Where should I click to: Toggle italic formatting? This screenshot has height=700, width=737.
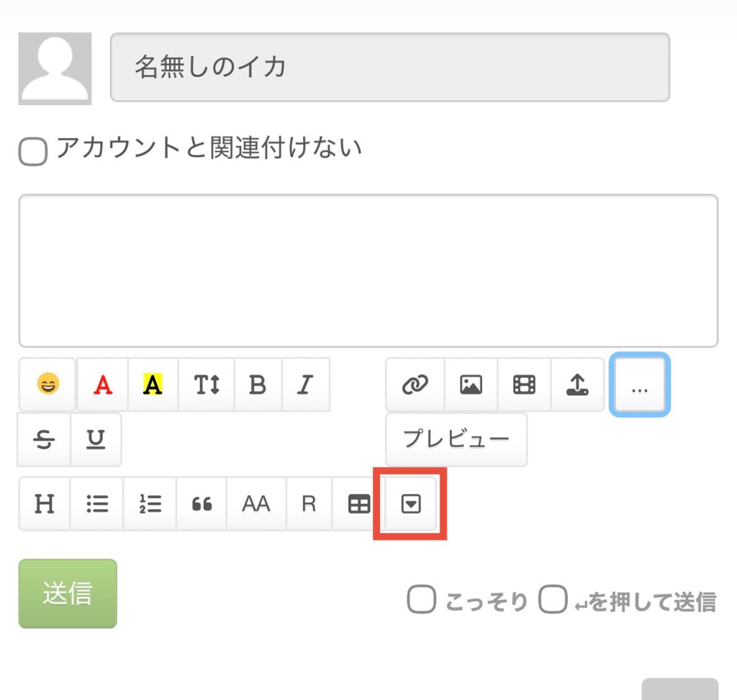click(x=305, y=385)
